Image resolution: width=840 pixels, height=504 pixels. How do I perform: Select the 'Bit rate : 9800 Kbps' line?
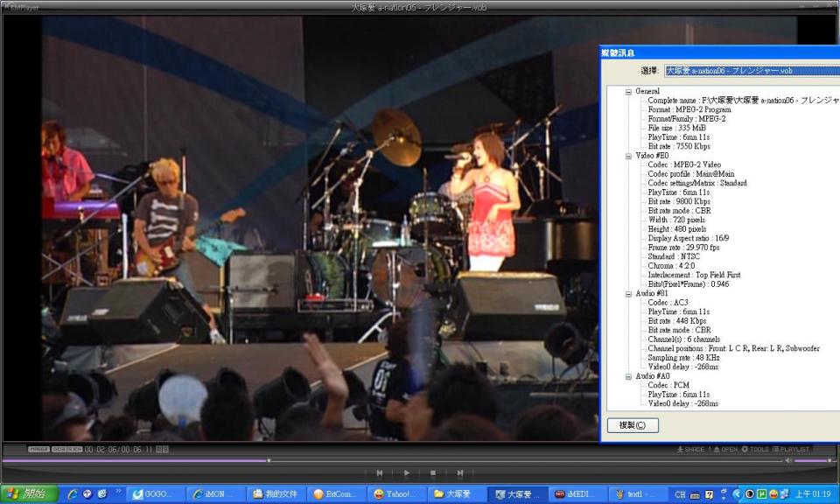click(679, 201)
